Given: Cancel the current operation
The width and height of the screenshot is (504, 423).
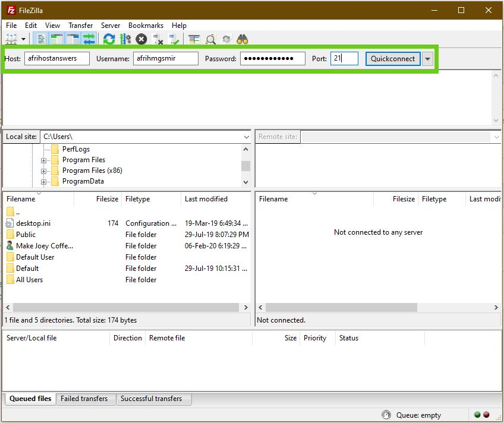Looking at the screenshot, I should (x=141, y=39).
